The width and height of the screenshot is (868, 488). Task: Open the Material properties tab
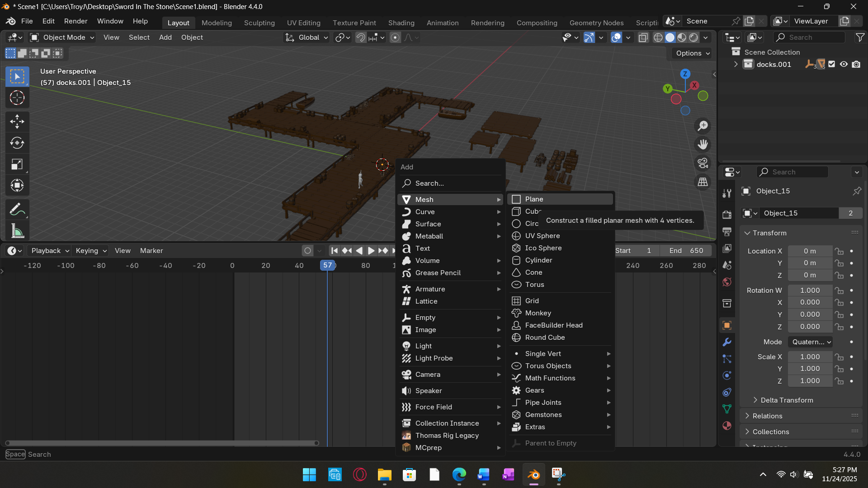click(x=727, y=426)
